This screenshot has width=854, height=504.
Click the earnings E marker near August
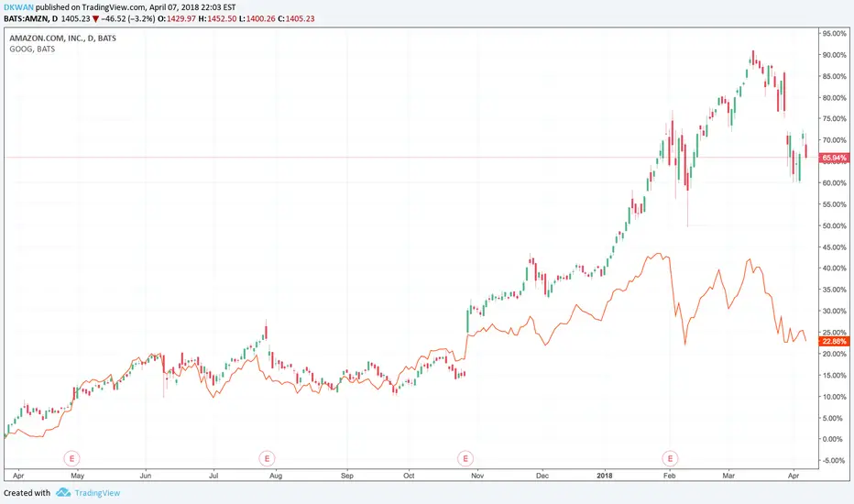point(267,459)
